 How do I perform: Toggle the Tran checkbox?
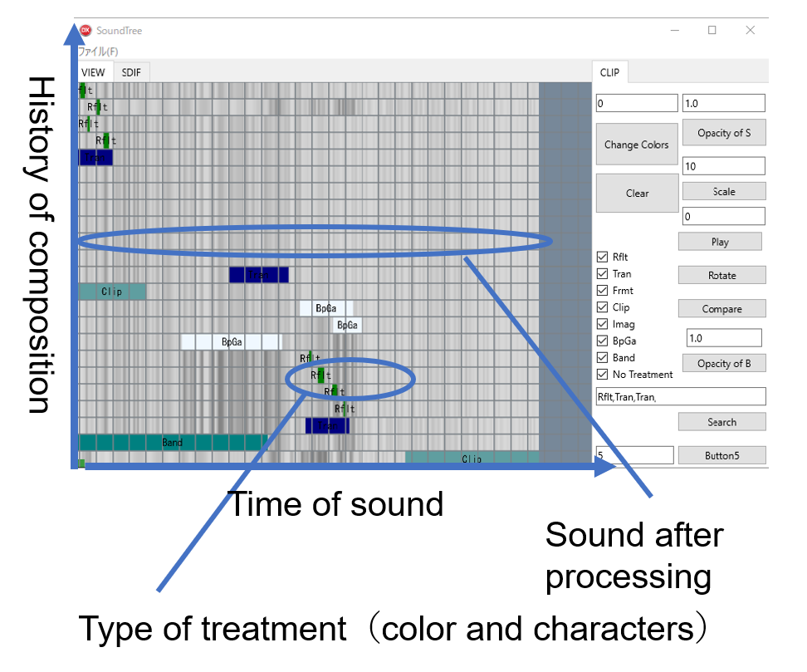(x=603, y=274)
